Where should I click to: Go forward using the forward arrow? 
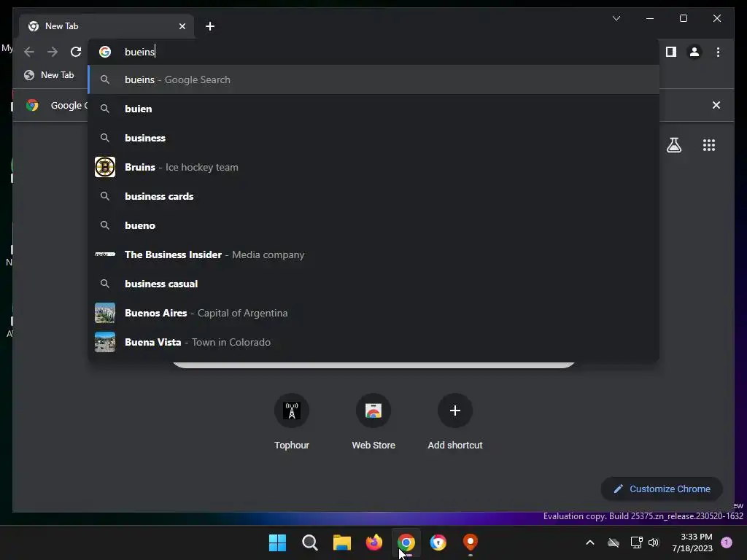click(x=53, y=52)
